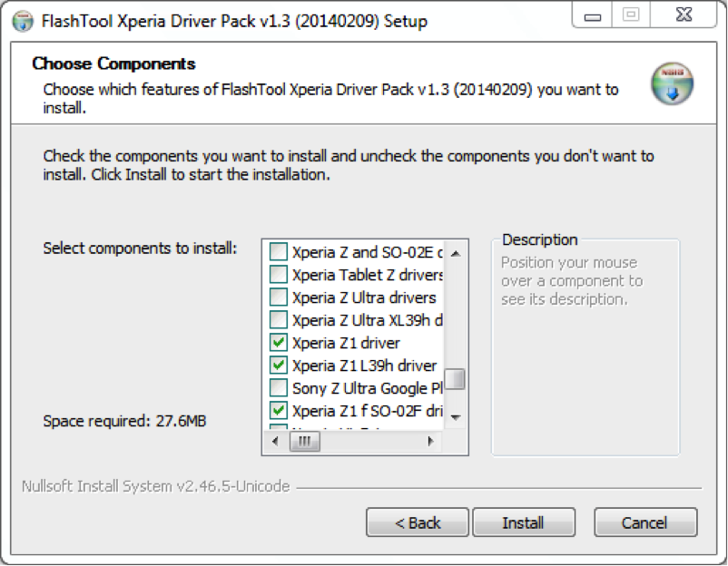728x566 pixels.
Task: Check the Xperia Z Ultra XL39h checkbox
Action: coord(279,320)
